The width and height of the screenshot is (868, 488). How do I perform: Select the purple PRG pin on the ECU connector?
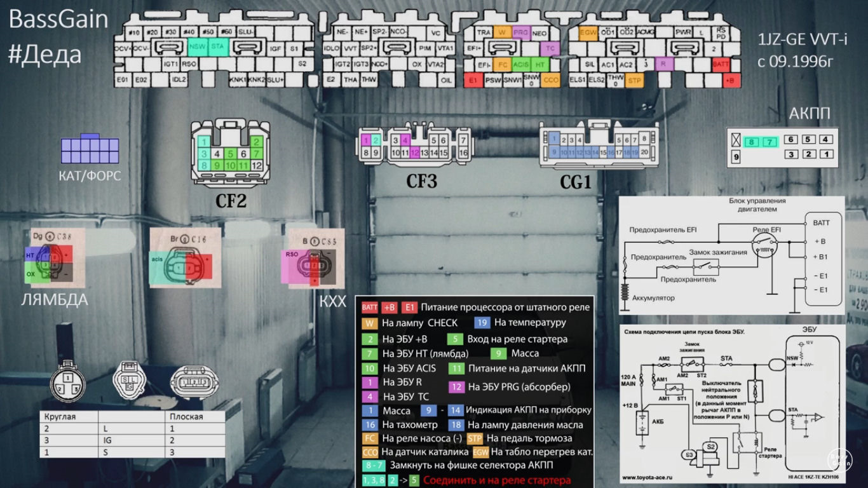click(521, 32)
